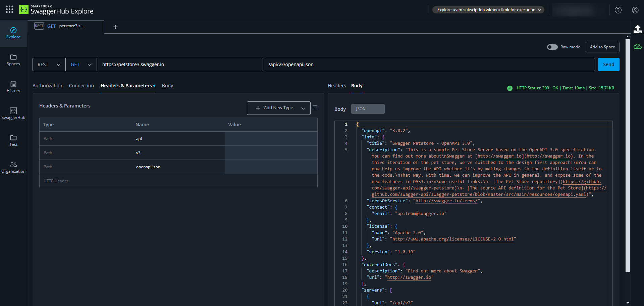Open the user profile icon

click(x=636, y=10)
